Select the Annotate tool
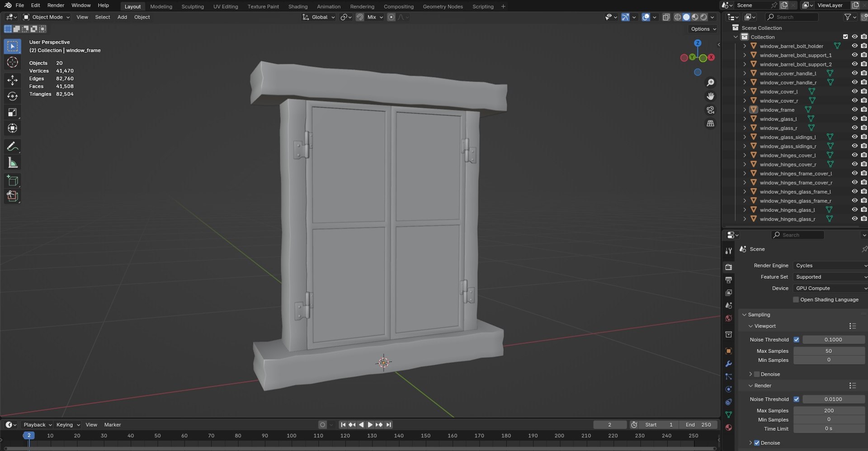868x451 pixels. 12,147
